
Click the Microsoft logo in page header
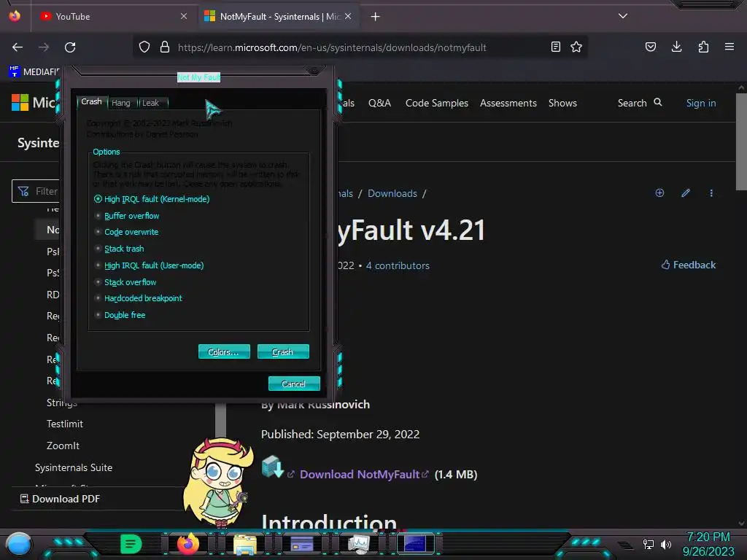(x=20, y=102)
